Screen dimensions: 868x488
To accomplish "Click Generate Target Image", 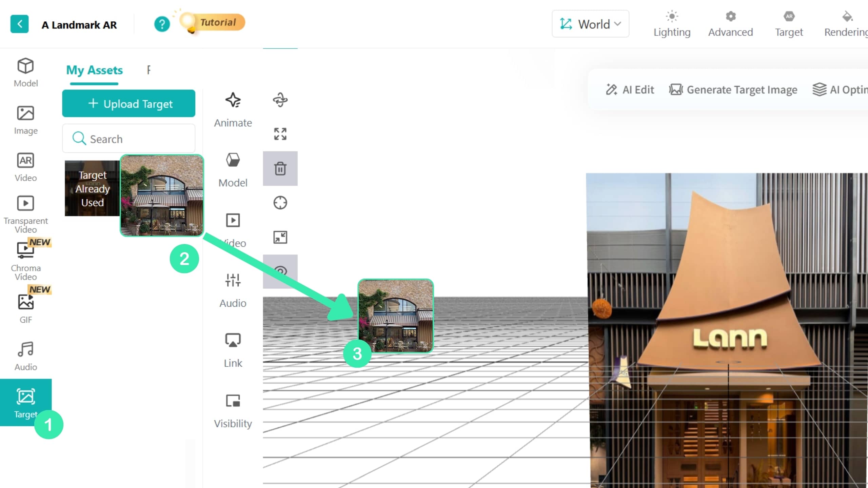I will 733,90.
